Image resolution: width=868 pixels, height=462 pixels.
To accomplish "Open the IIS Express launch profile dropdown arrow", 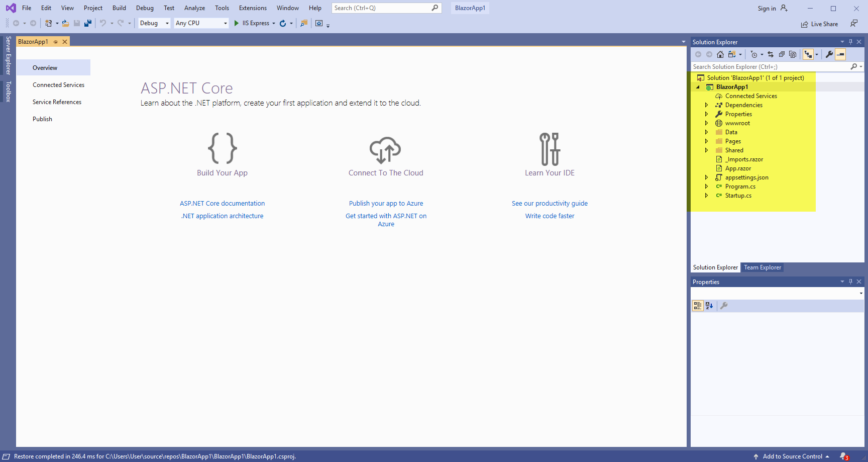I will click(x=274, y=23).
